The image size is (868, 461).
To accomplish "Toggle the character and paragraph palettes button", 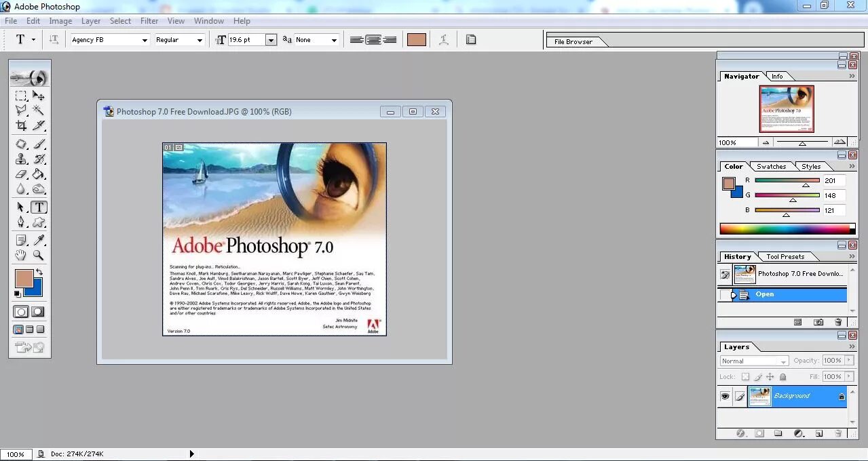I will coord(471,40).
